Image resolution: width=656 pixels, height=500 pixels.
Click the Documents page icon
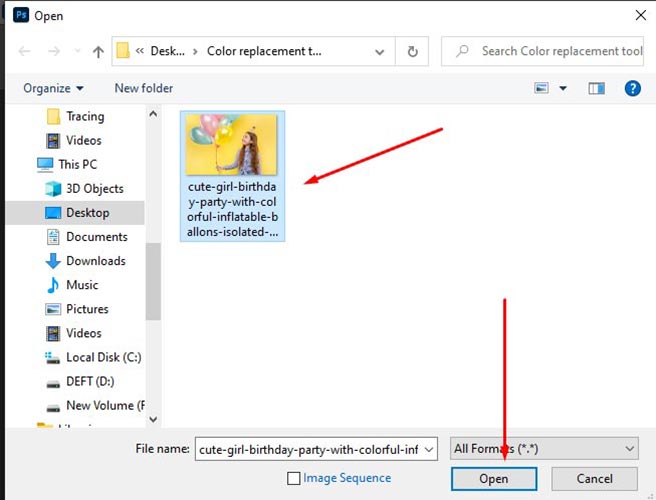click(53, 237)
